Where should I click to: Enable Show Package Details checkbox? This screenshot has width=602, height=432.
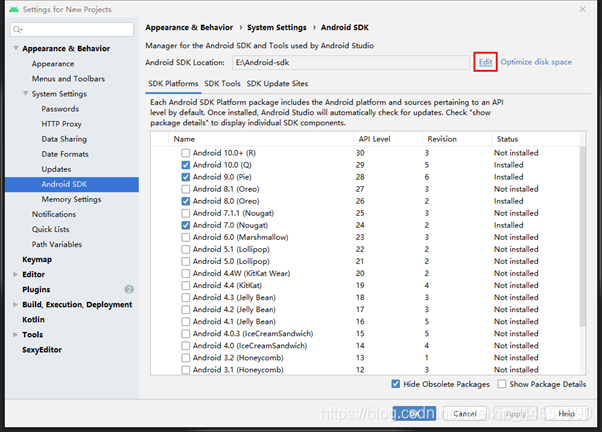501,384
